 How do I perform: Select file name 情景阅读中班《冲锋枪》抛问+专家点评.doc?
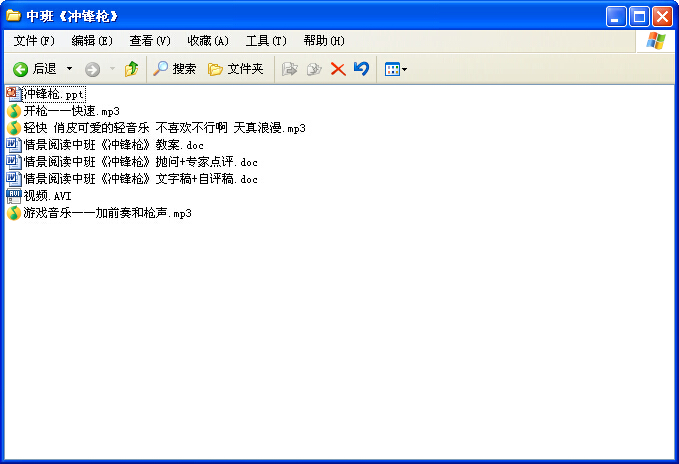tap(140, 162)
